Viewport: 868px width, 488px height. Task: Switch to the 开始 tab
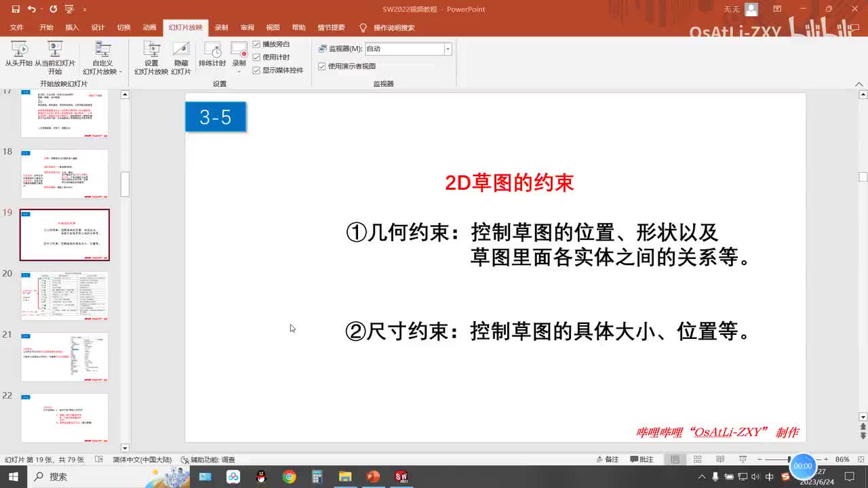(x=46, y=28)
